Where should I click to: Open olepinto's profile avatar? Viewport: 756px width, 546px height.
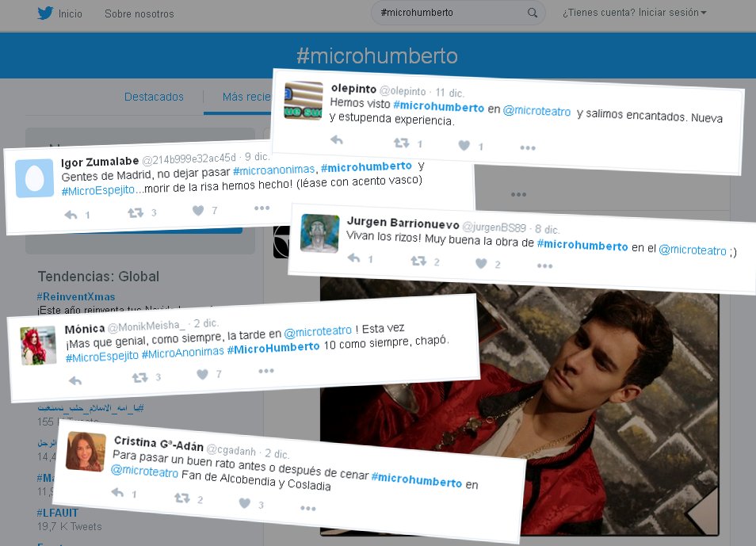[304, 101]
